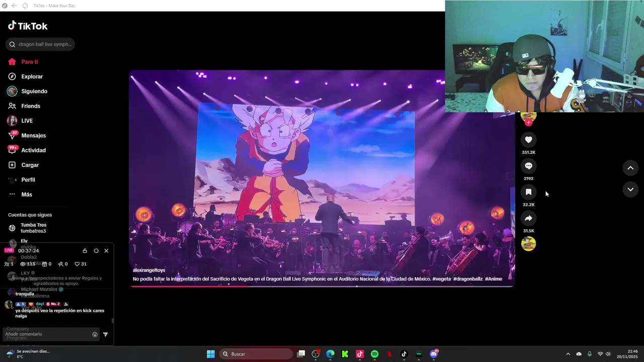Open live panel settings gear
644x362 pixels.
pos(96,250)
